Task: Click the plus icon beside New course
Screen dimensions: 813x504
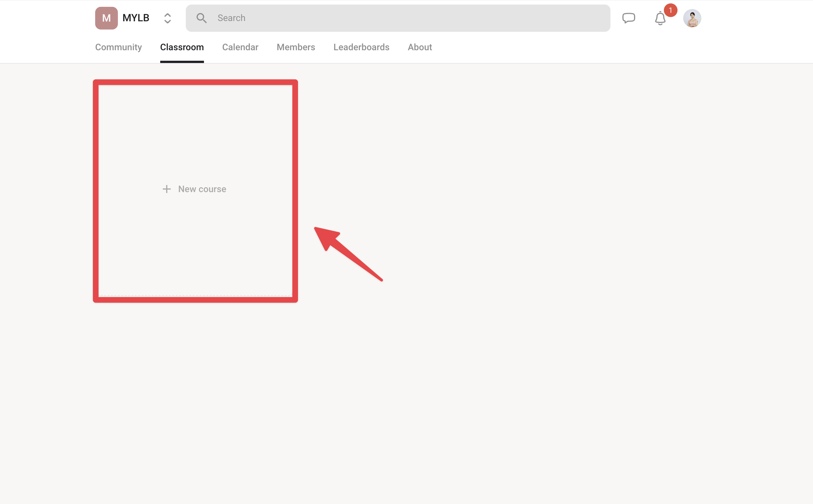Action: [166, 189]
